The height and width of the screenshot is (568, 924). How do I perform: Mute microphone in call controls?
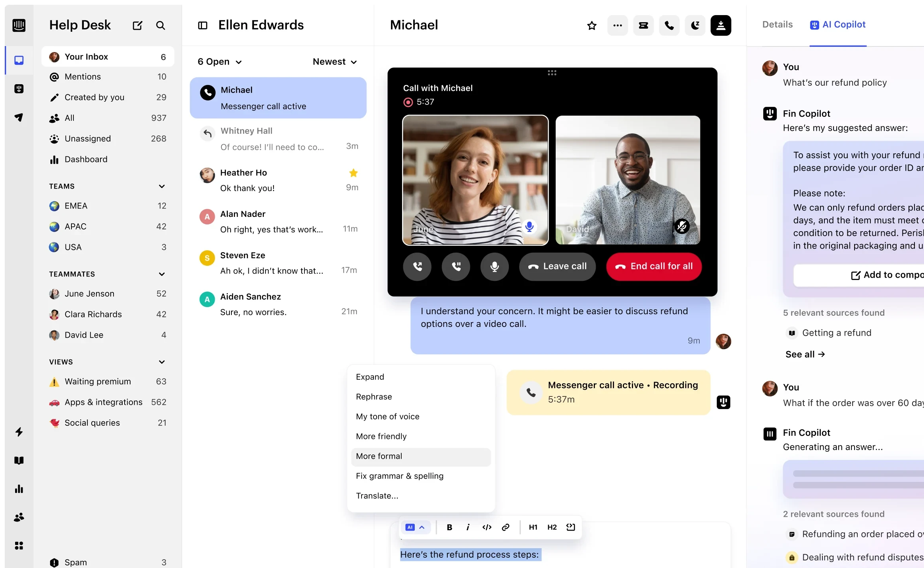(495, 267)
